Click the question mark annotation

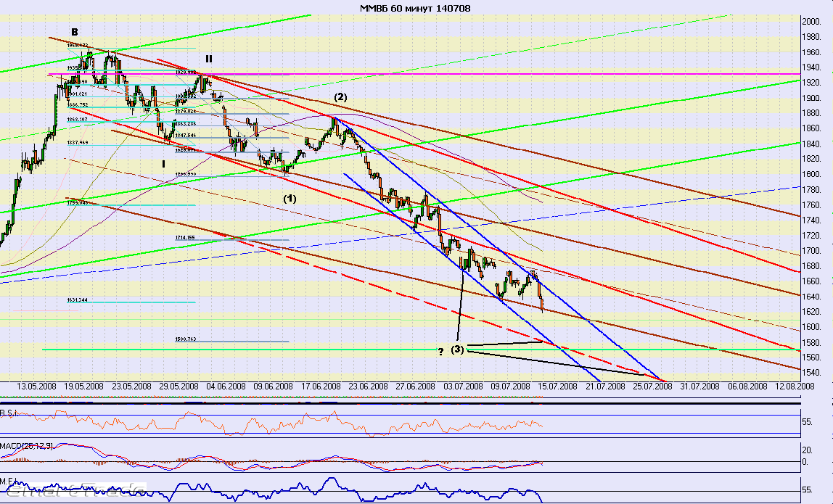click(x=440, y=352)
